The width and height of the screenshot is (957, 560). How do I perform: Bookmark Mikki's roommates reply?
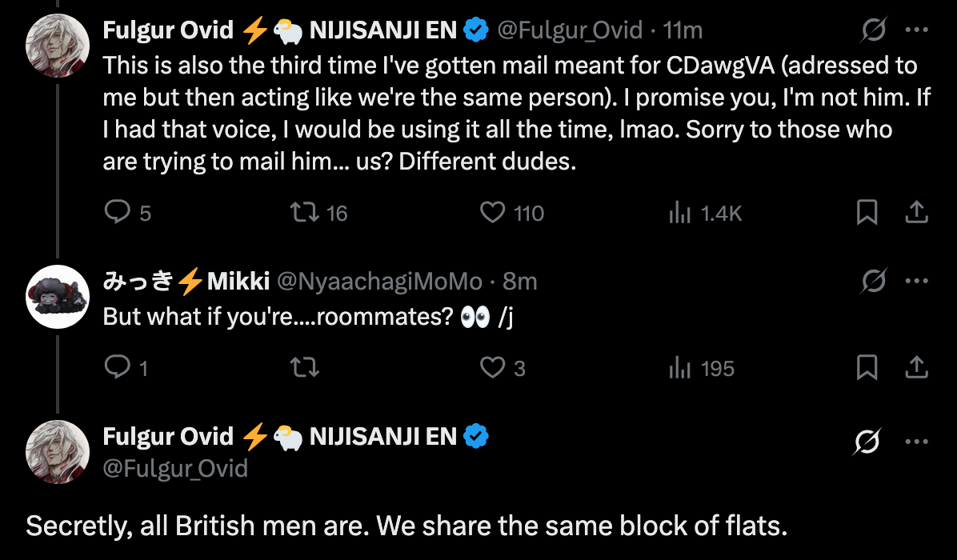(867, 368)
